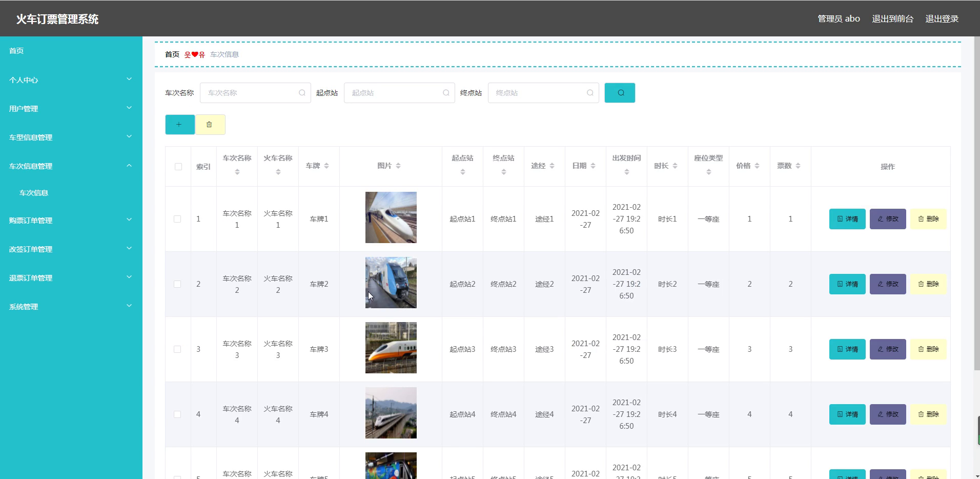This screenshot has height=479, width=980.
Task: Open 购票订单管理 sidebar menu label
Action: coord(31,221)
